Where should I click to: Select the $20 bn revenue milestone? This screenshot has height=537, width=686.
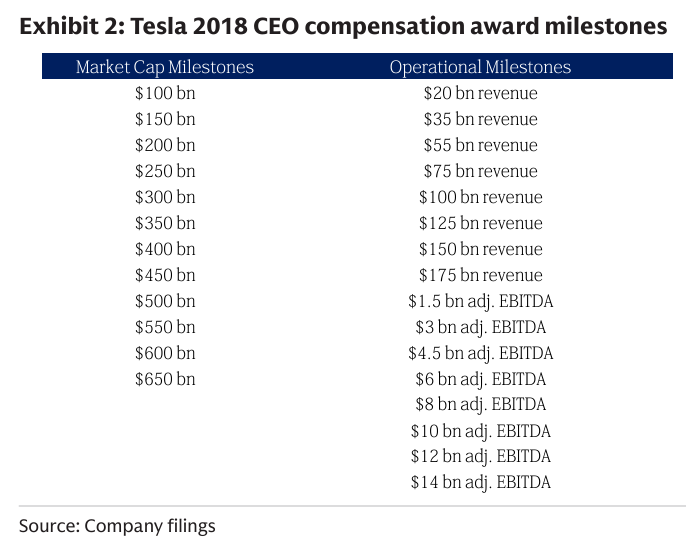coord(480,94)
